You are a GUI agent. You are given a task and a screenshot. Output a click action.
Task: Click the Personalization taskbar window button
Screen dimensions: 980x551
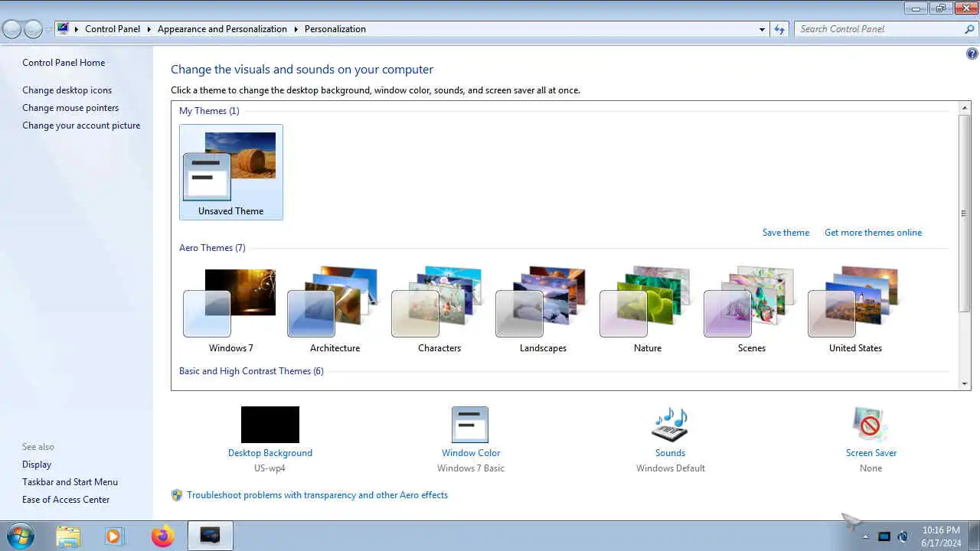(210, 536)
